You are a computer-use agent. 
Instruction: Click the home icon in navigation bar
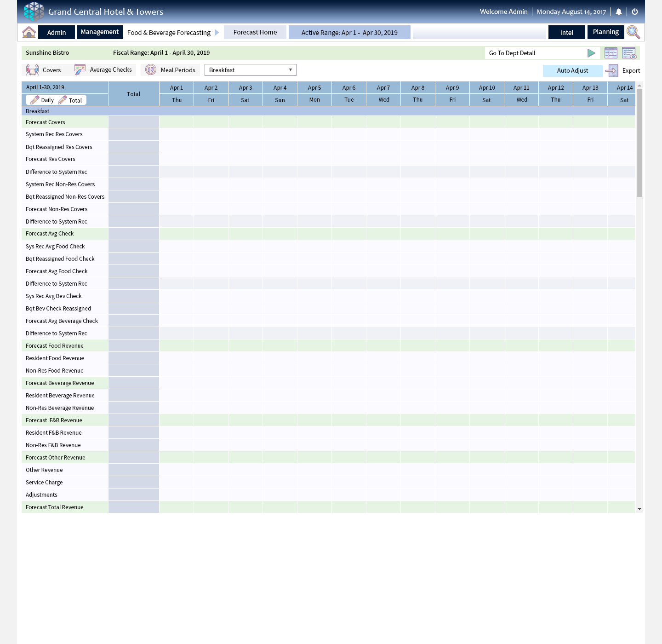click(x=29, y=32)
